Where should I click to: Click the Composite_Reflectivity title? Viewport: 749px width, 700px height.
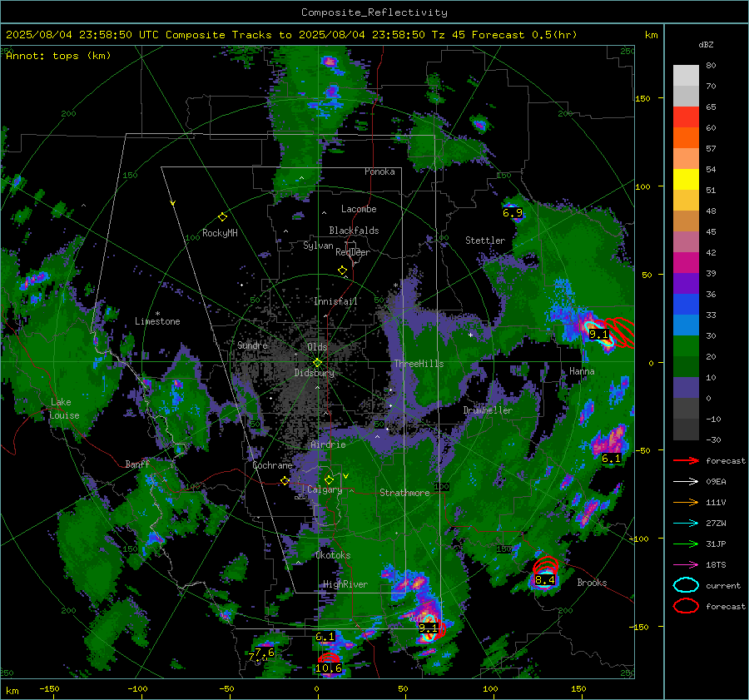click(x=374, y=12)
